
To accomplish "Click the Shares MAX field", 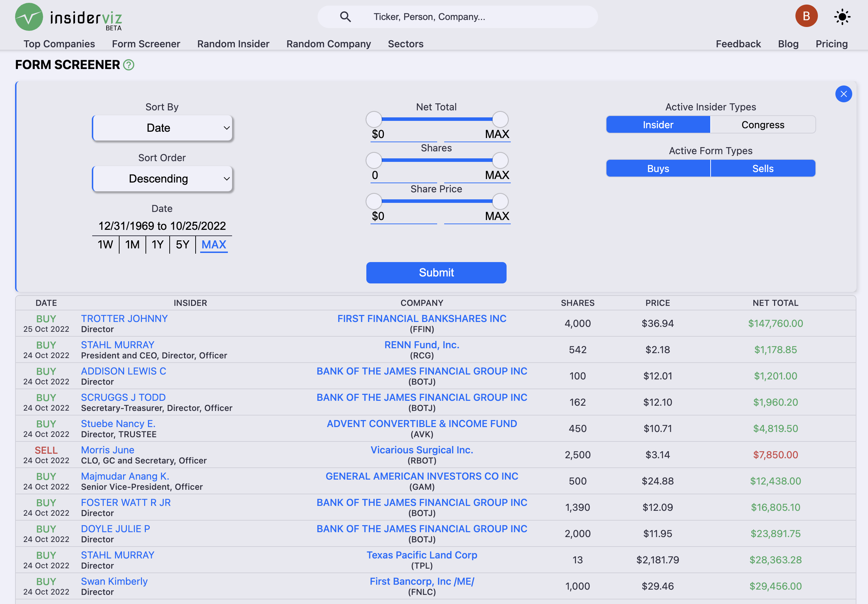I will [x=477, y=175].
